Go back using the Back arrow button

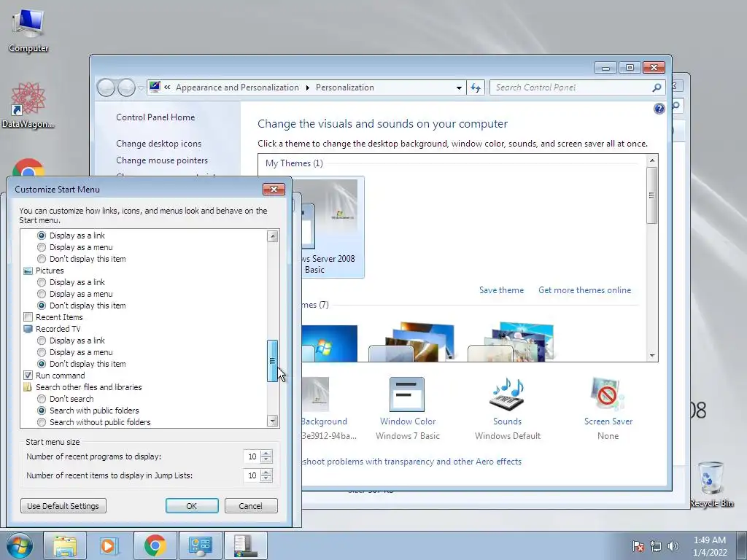click(107, 87)
